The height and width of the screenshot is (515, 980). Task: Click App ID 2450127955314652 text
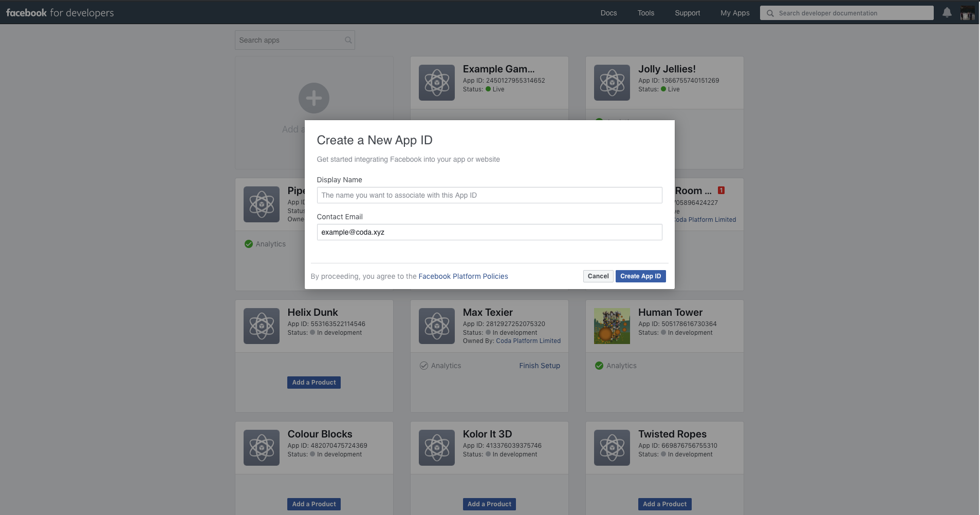[x=504, y=81]
